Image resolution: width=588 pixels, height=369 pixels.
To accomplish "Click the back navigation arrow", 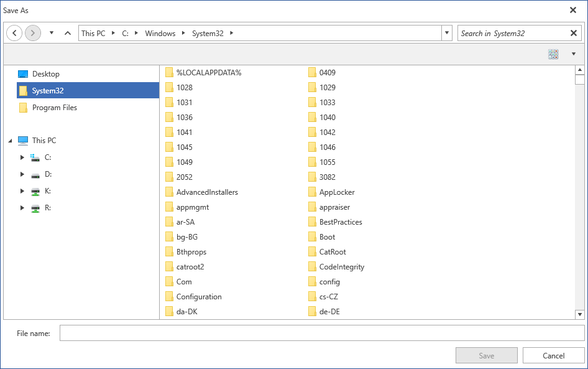I will [x=14, y=32].
